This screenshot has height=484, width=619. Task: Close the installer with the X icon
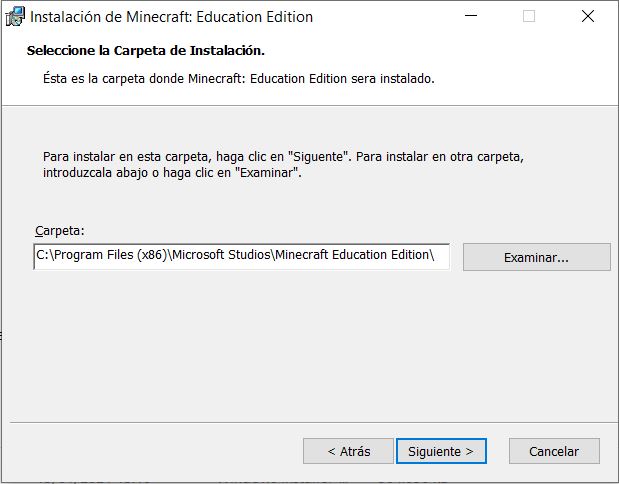[x=588, y=16]
